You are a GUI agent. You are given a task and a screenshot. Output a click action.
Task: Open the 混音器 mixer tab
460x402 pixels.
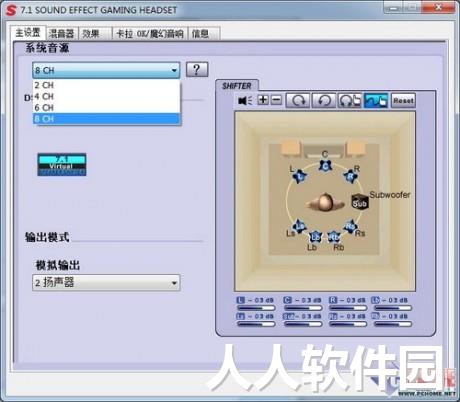point(62,34)
